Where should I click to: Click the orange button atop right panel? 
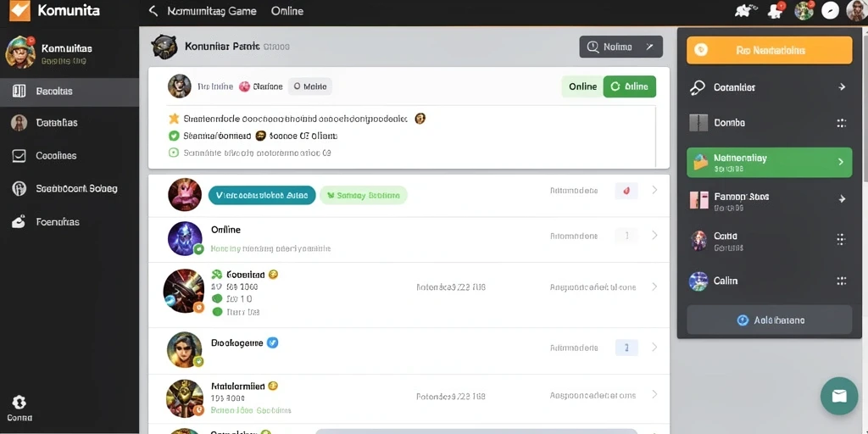tap(769, 50)
